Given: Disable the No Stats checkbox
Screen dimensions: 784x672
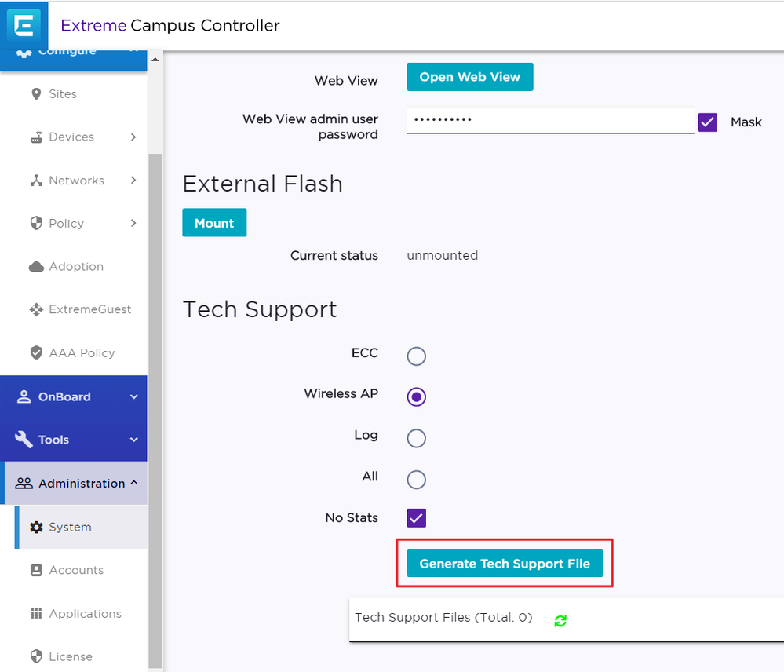Looking at the screenshot, I should [416, 518].
